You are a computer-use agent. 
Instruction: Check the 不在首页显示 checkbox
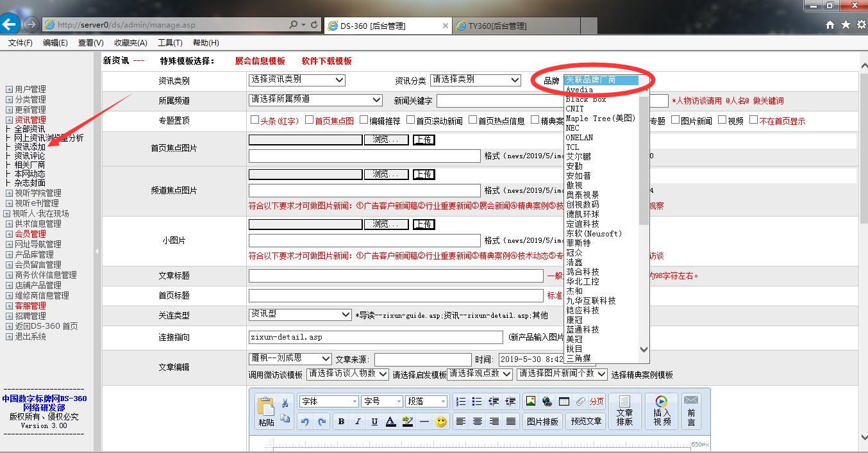(753, 120)
